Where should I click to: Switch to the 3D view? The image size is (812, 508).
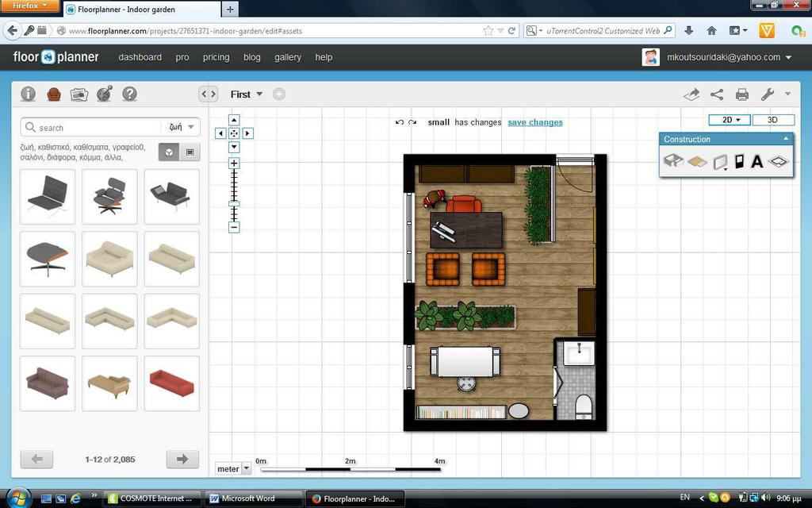[x=772, y=120]
